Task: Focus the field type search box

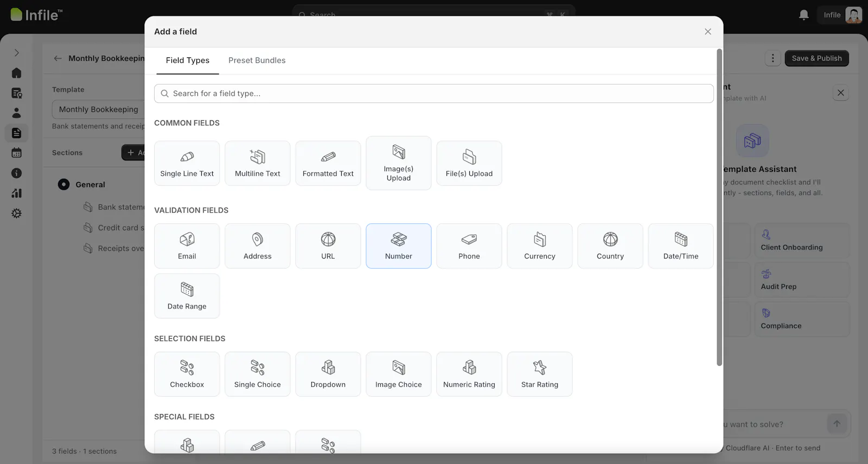Action: point(433,93)
